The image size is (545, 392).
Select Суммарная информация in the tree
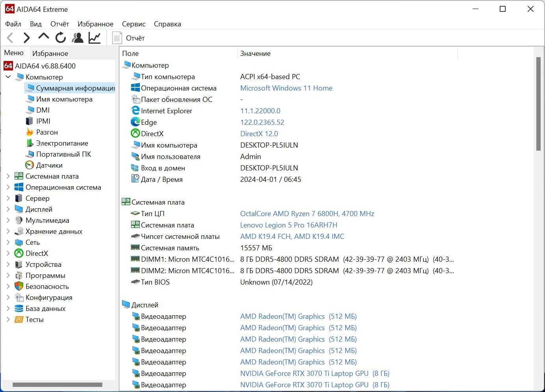click(x=70, y=88)
